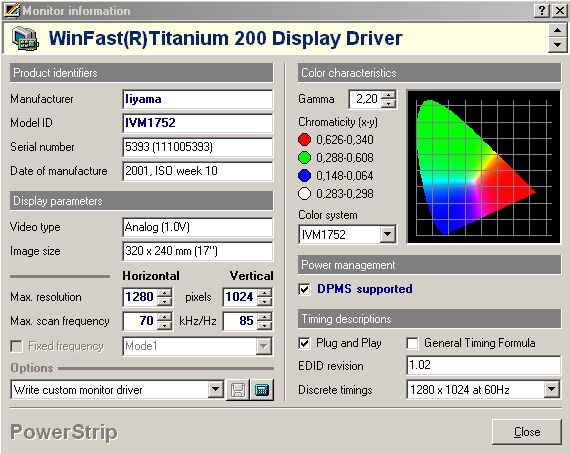This screenshot has width=570, height=454.
Task: Increase vertical max resolution 1024
Action: pyautogui.click(x=265, y=293)
